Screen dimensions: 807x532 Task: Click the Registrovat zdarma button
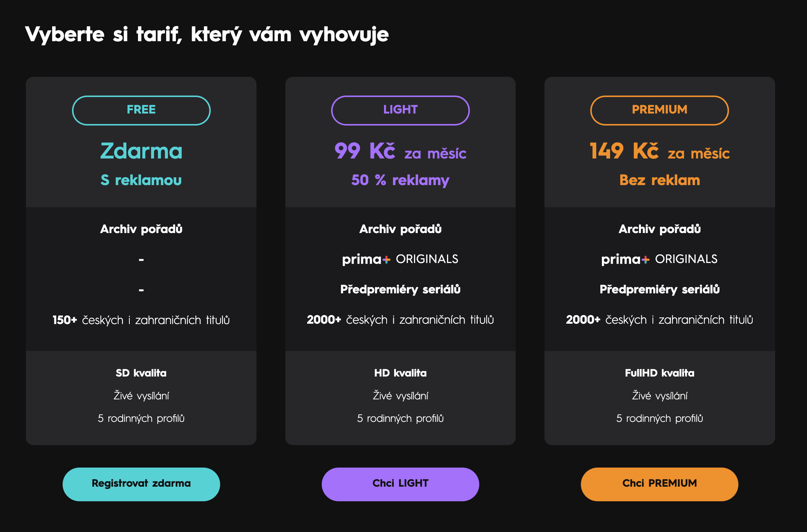click(x=141, y=484)
